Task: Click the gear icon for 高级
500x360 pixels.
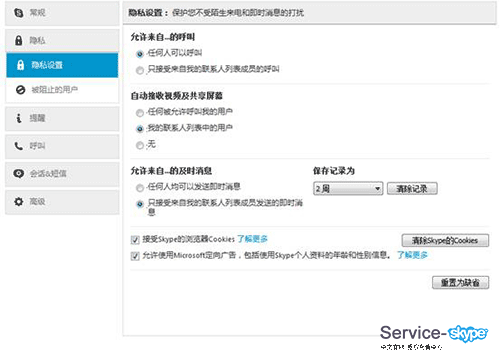Action: click(19, 201)
